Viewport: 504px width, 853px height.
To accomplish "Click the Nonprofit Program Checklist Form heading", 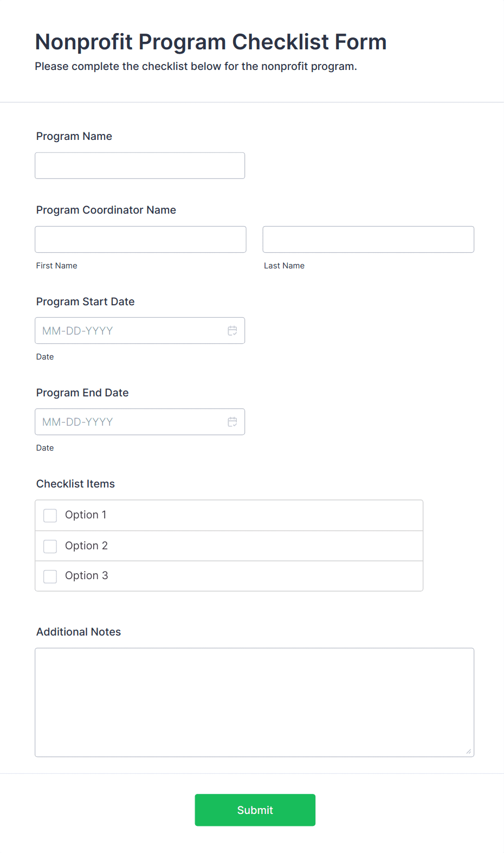I will pyautogui.click(x=211, y=42).
